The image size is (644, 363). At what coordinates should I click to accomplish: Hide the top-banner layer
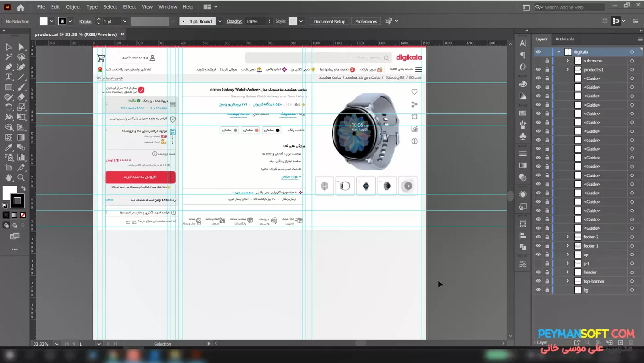(538, 281)
